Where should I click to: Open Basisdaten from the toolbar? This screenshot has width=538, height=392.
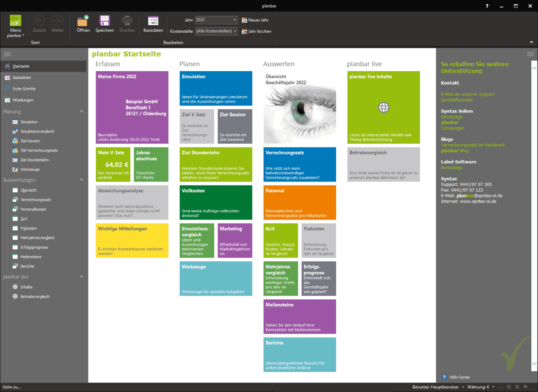[x=153, y=24]
